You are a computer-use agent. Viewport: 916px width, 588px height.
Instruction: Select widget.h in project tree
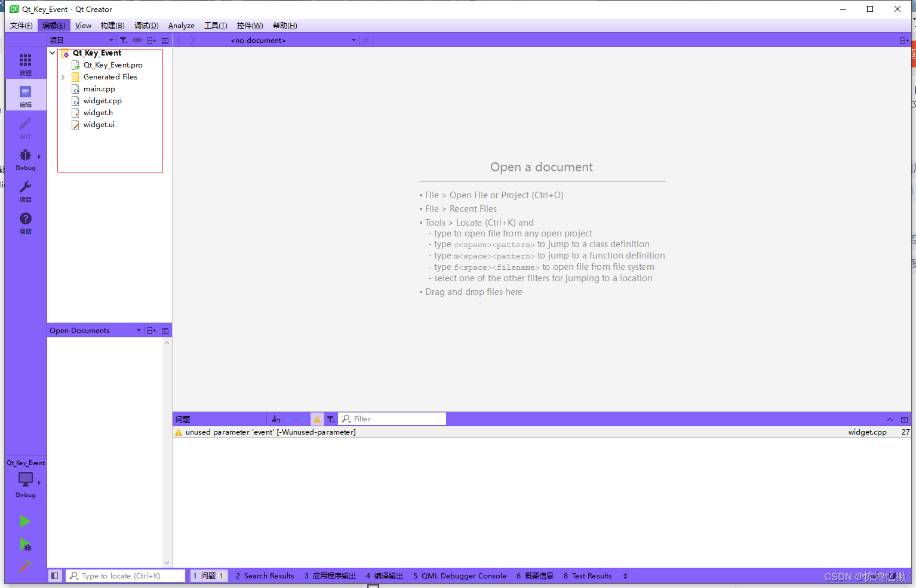[98, 113]
